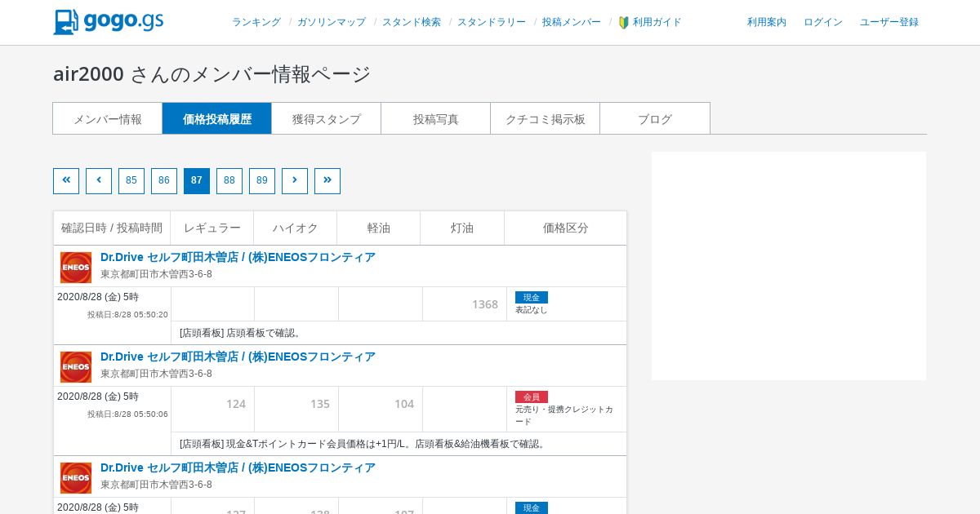This screenshot has height=514, width=980.
Task: Click the 価格区分 column header
Action: pyautogui.click(x=566, y=228)
